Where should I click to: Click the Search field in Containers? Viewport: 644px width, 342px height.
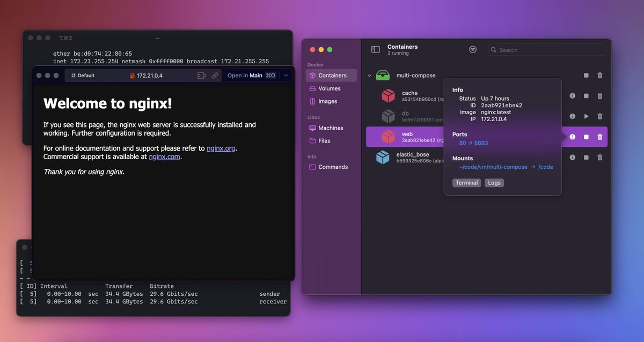(x=547, y=50)
